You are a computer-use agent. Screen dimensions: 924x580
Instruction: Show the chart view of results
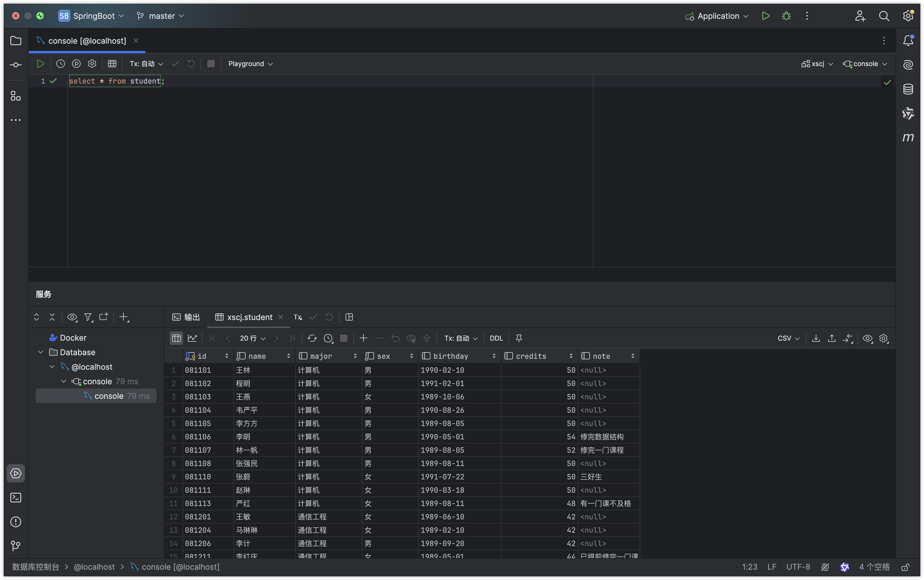192,338
